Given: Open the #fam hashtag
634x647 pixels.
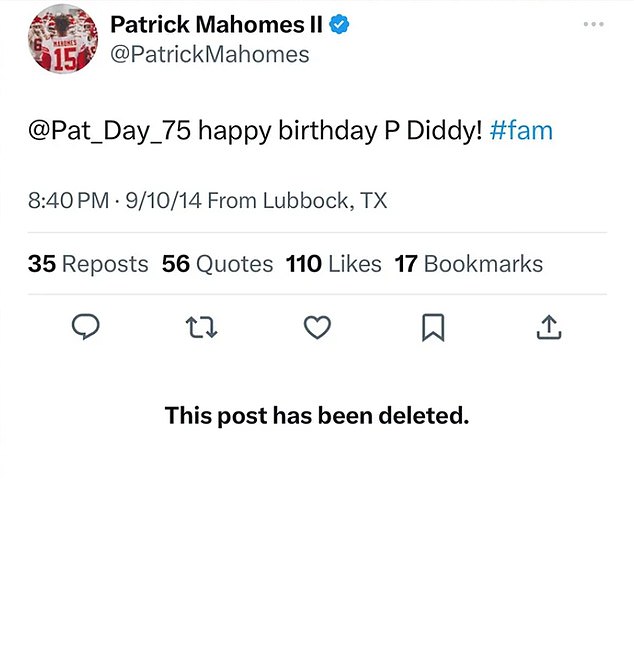Looking at the screenshot, I should click(x=521, y=131).
